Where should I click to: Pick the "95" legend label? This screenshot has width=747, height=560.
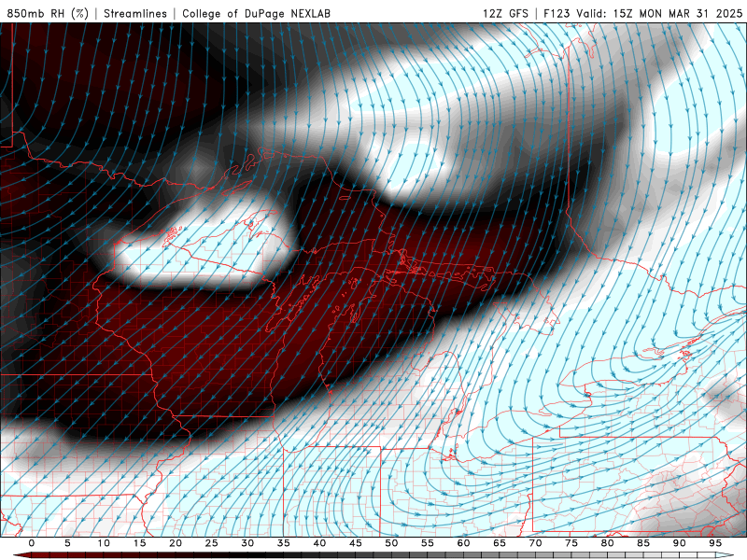point(715,543)
